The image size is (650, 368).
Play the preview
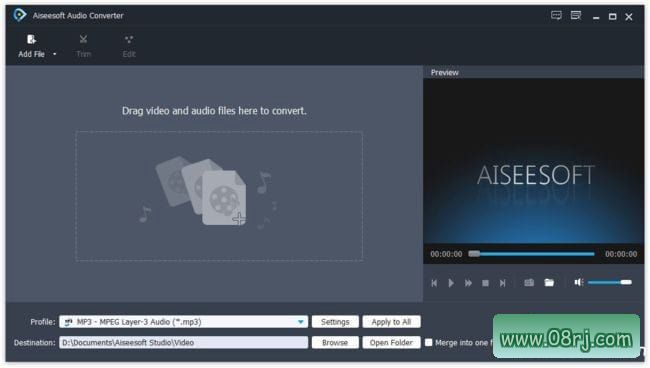click(451, 283)
